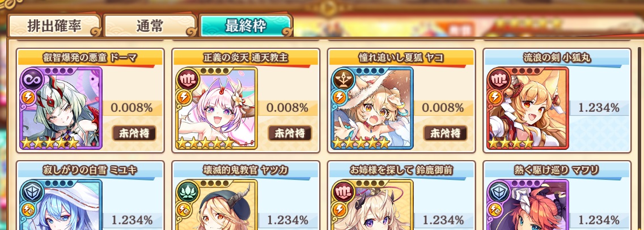Click 未所持 label on 通天教主 card

[x=290, y=133]
